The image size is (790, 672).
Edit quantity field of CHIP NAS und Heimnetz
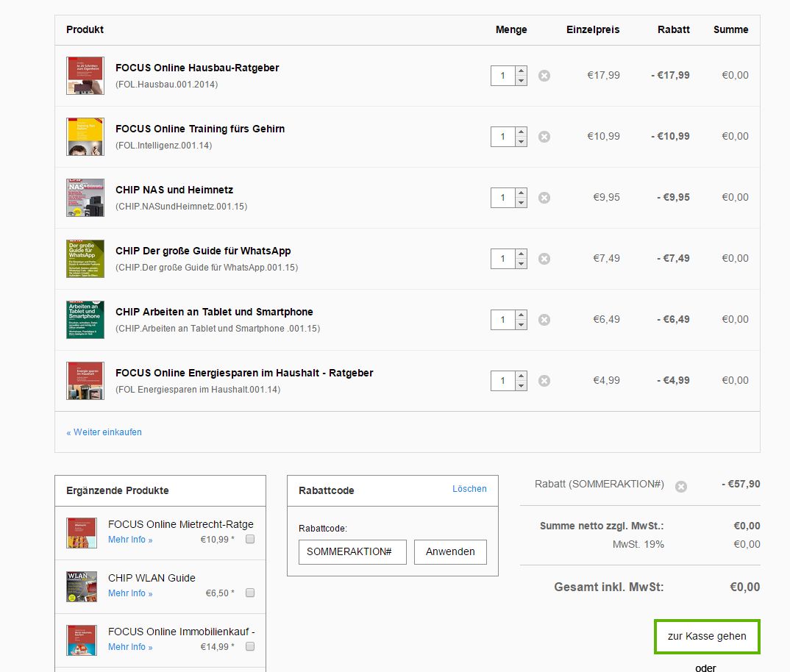pos(503,198)
